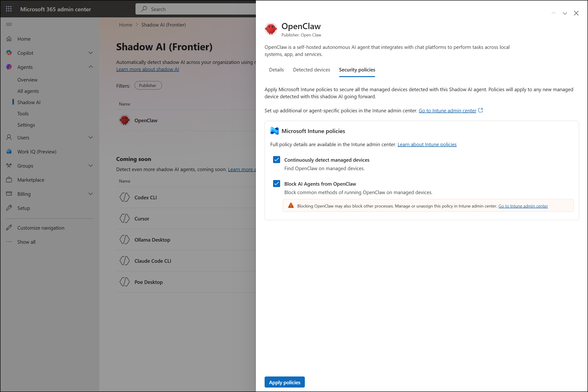This screenshot has width=588, height=392.
Task: Expand the Groups navigation group
Action: 91,165
